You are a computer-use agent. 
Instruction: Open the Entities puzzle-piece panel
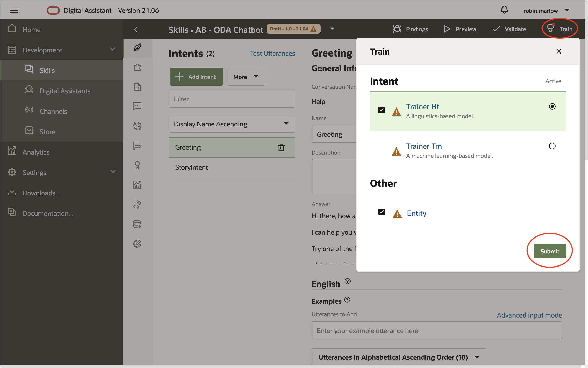[x=137, y=67]
